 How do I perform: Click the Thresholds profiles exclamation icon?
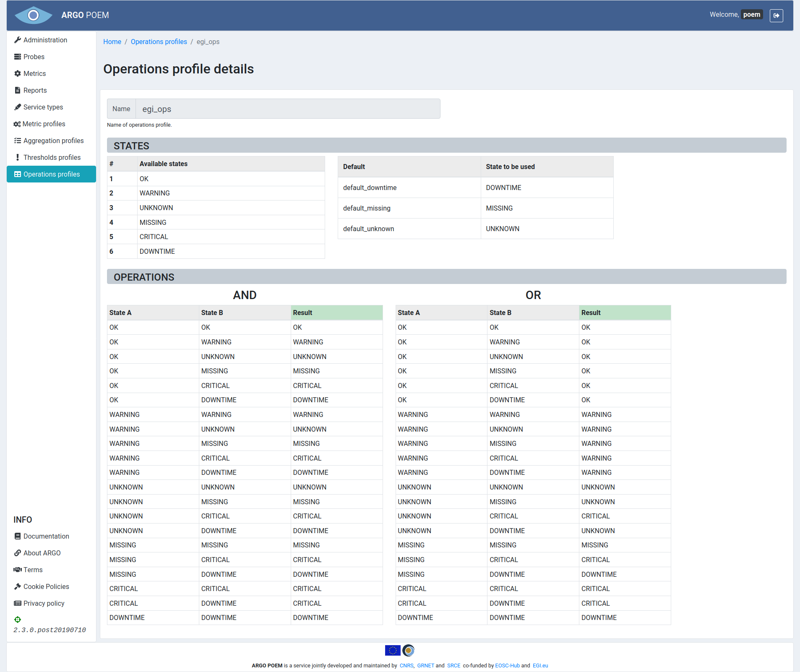click(x=18, y=157)
